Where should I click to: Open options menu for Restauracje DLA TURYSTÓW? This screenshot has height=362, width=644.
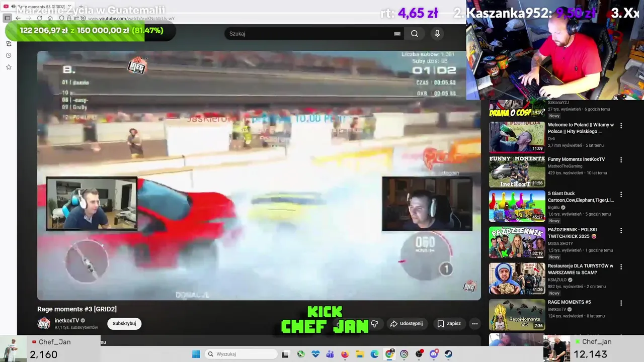(x=621, y=266)
